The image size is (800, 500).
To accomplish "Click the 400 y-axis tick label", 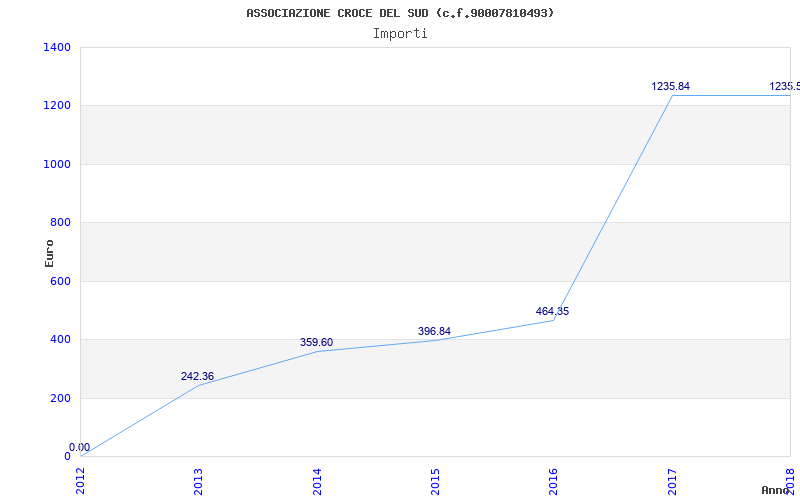I will 60,339.
